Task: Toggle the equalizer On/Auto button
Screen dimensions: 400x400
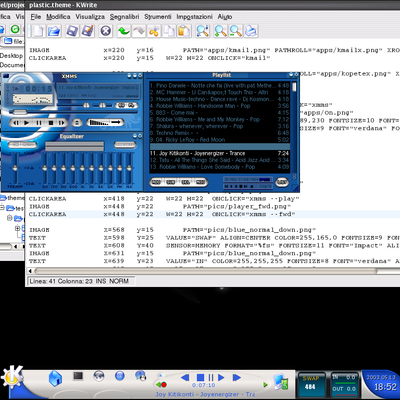Action: point(22,145)
